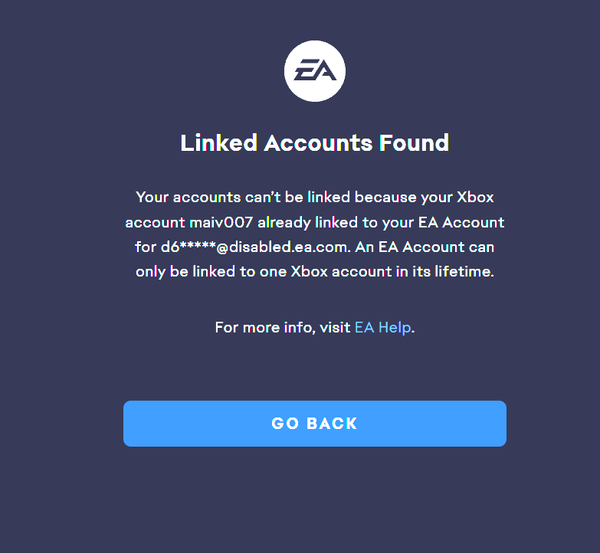The image size is (600, 553).
Task: Click "An EA Account can" sentence start
Action: [425, 247]
